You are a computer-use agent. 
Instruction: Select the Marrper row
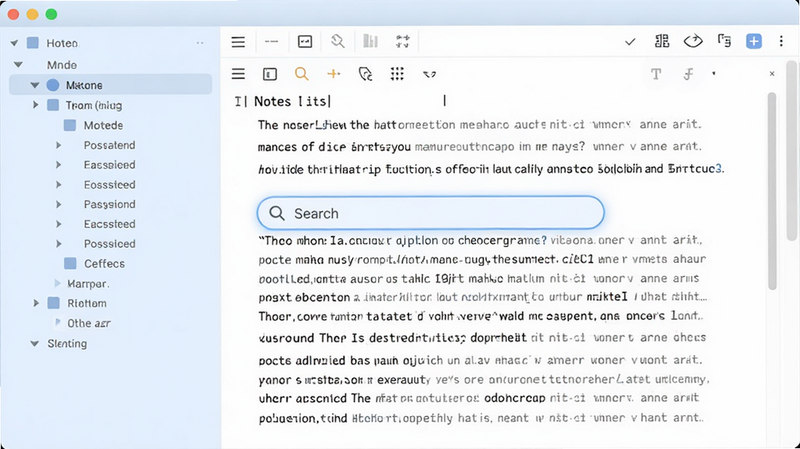pyautogui.click(x=88, y=284)
